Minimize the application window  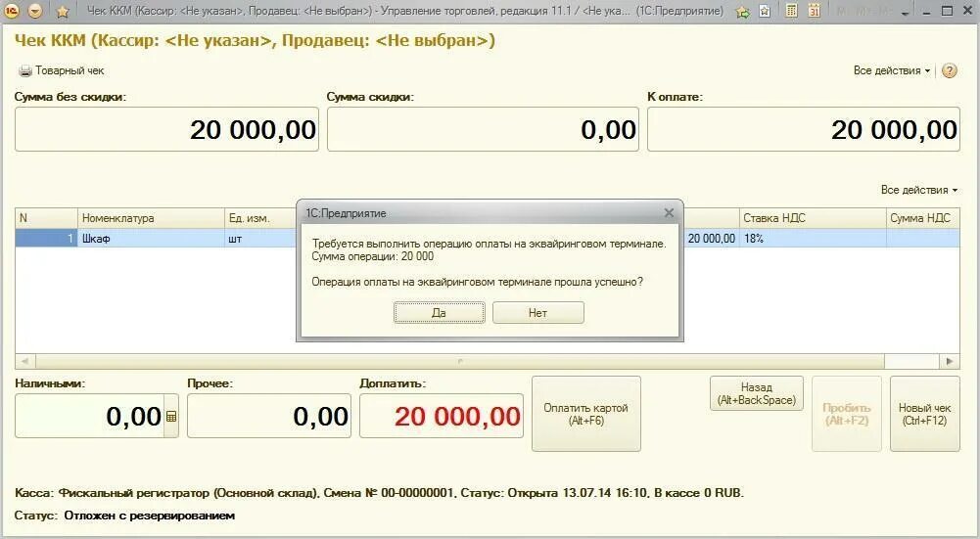click(926, 12)
